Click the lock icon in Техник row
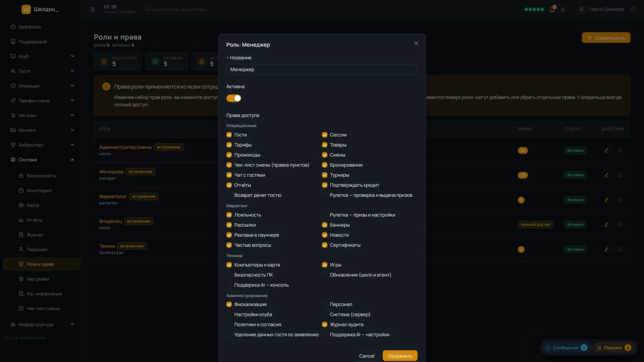Screen dimensions: 644x362 [620, 249]
